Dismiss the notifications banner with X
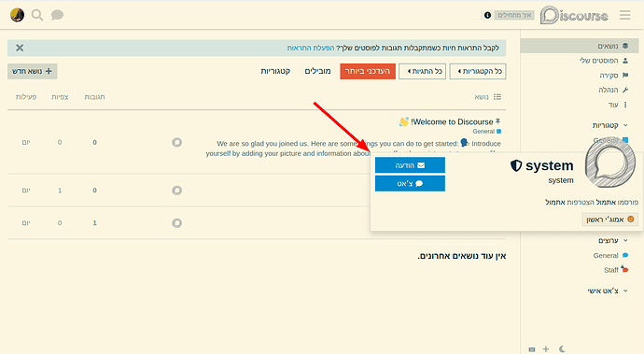Viewport: 644px width, 354px height. [x=20, y=48]
